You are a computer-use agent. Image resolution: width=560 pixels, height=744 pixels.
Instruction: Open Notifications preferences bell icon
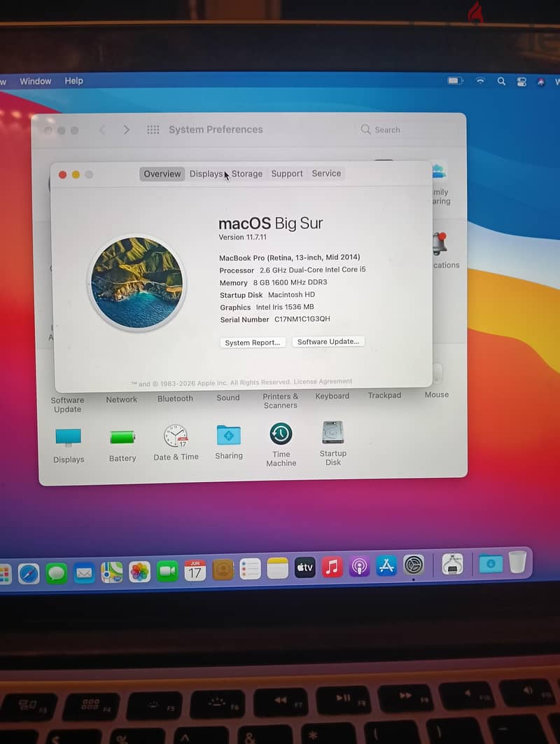tap(440, 243)
